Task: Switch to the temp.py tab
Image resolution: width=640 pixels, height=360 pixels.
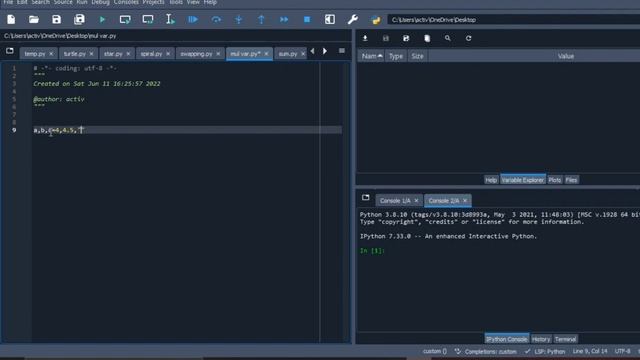Action: 35,53
